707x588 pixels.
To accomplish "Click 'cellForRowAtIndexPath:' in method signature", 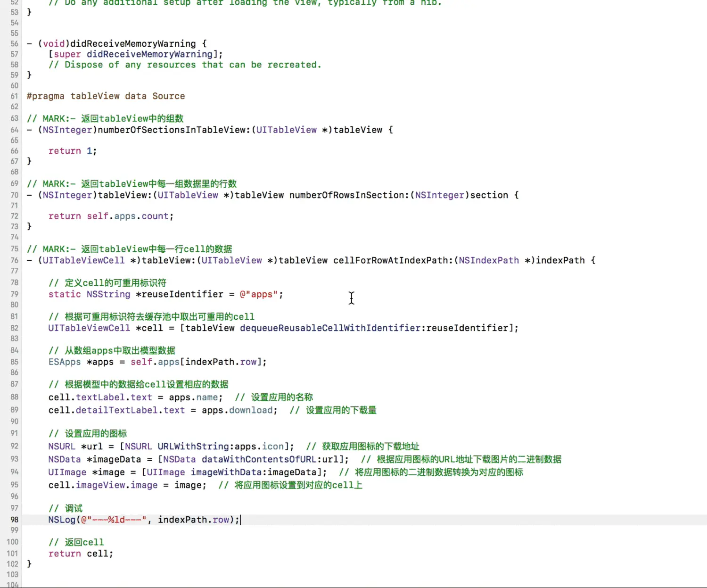I will click(x=393, y=260).
